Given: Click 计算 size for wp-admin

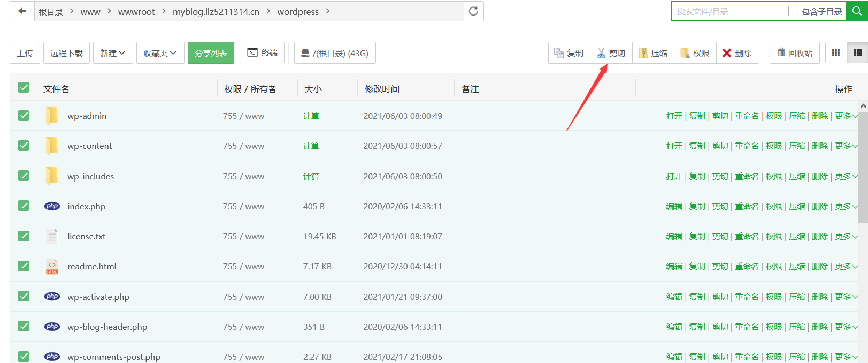Looking at the screenshot, I should point(311,116).
